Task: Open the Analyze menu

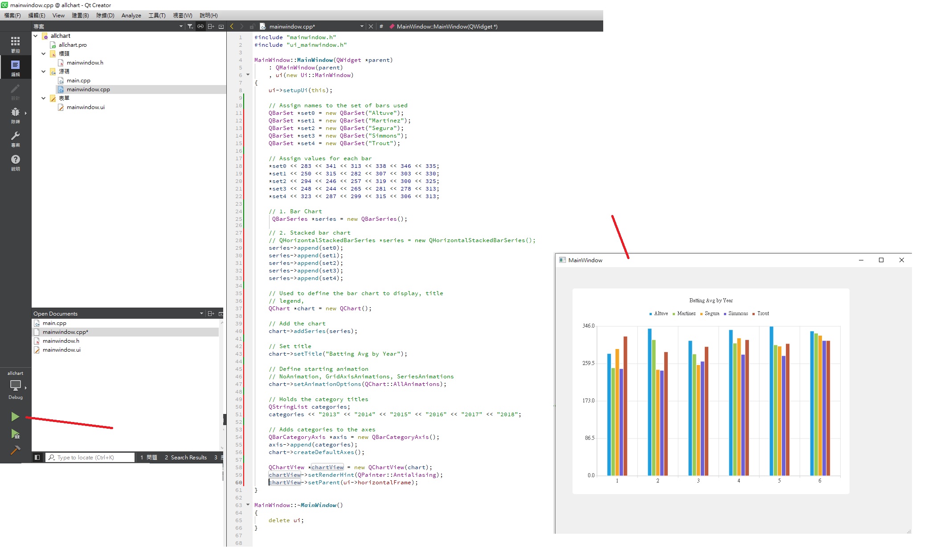Action: pyautogui.click(x=131, y=16)
